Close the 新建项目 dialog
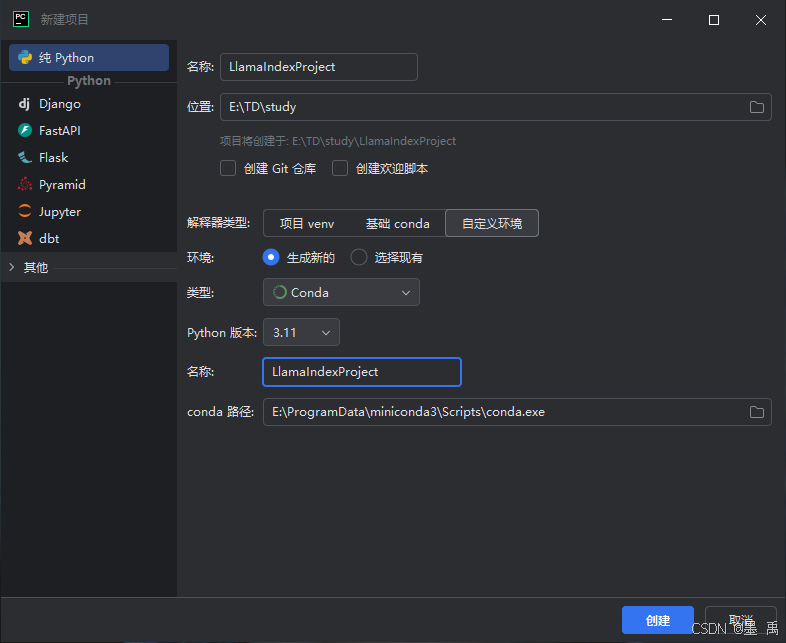The image size is (786, 643). click(x=761, y=20)
